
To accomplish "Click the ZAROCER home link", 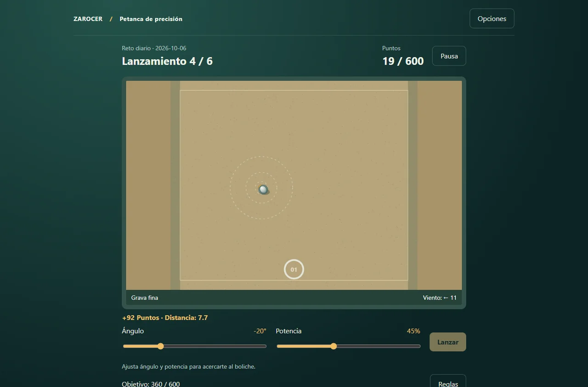I will 88,19.
